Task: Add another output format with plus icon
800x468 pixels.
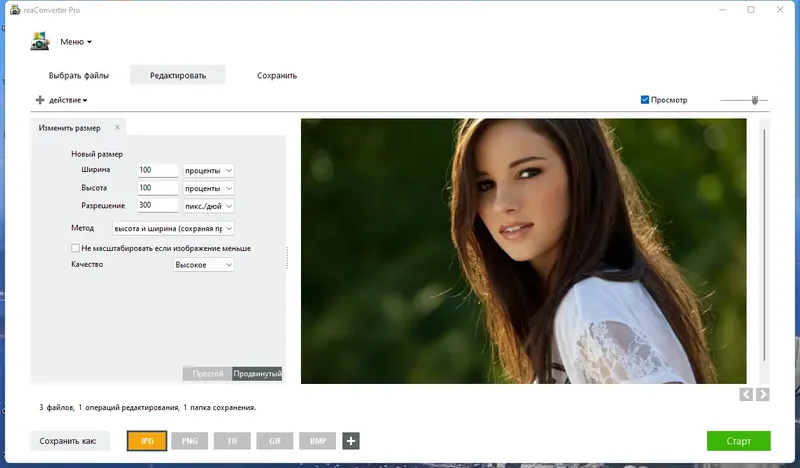Action: point(351,441)
